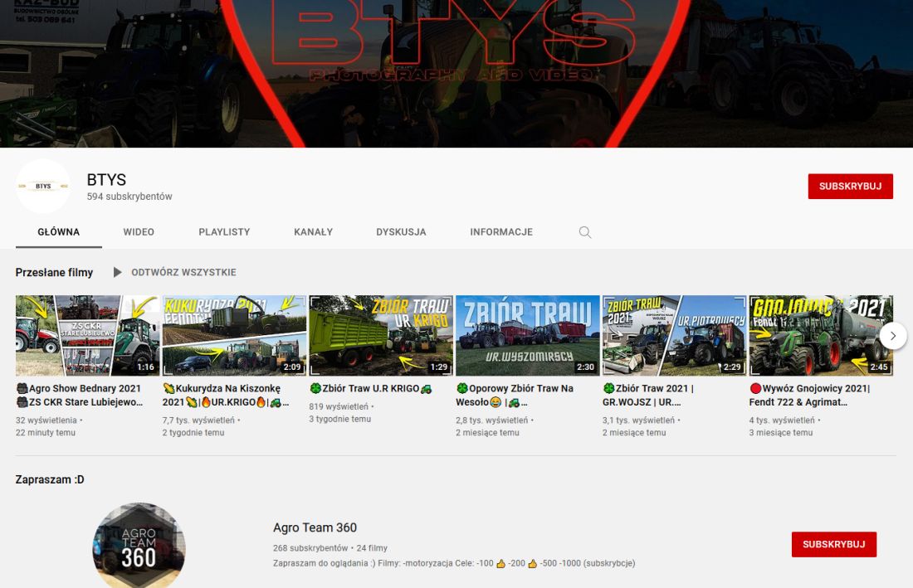Screen dimensions: 913x588
Task: Click the 7,7 tys. wyświetleń text
Action: 198,420
